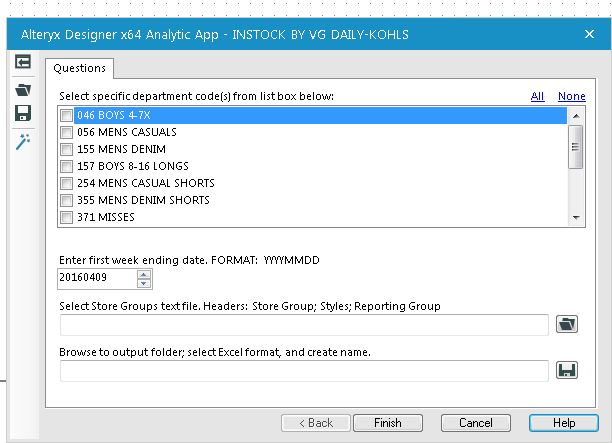
Task: Click the save disk icon in left sidebar
Action: pos(22,115)
